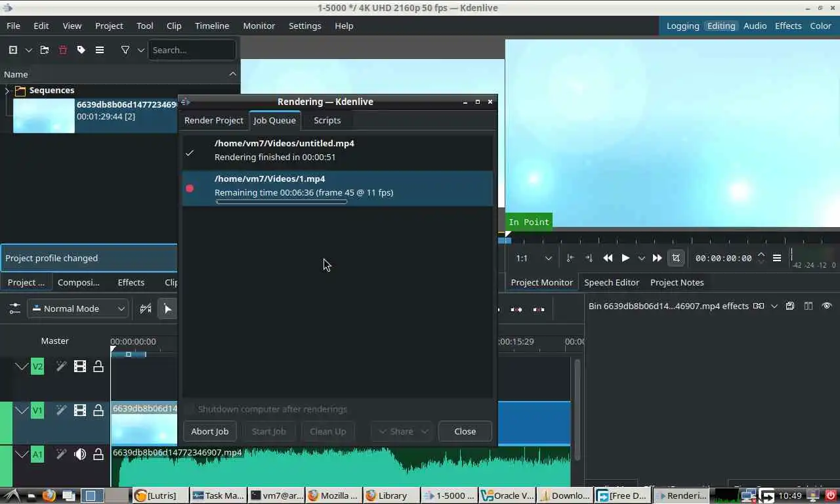Open the filter dropdown arrow in bin
840x504 pixels.
[140, 50]
